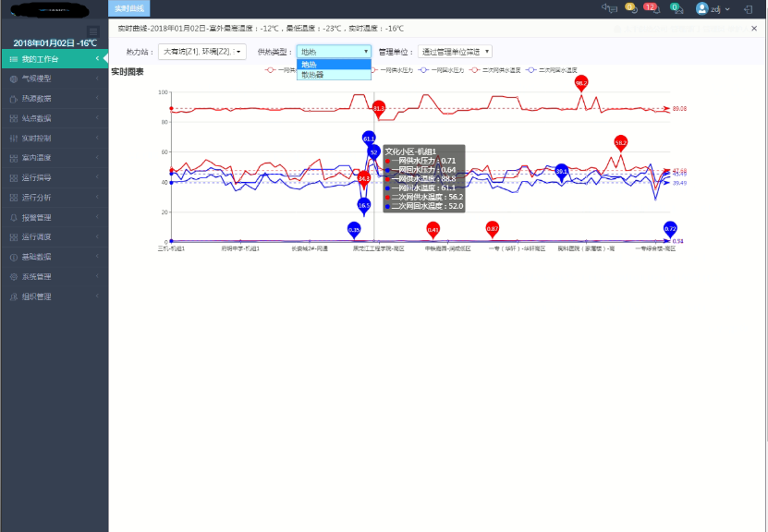Screen dimensions: 768x532
Task: Click the user avatar icon
Action: 702,8
